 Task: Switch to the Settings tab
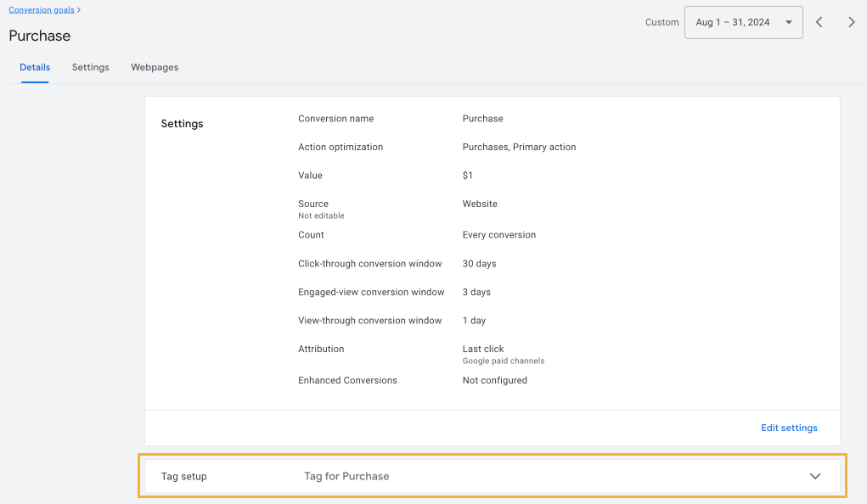91,67
